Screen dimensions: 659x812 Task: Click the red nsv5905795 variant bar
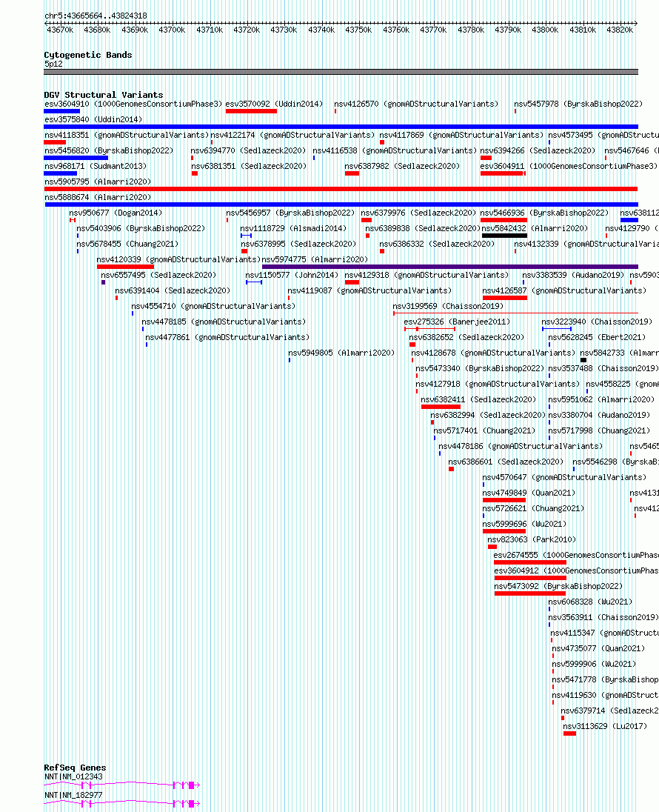click(341, 189)
